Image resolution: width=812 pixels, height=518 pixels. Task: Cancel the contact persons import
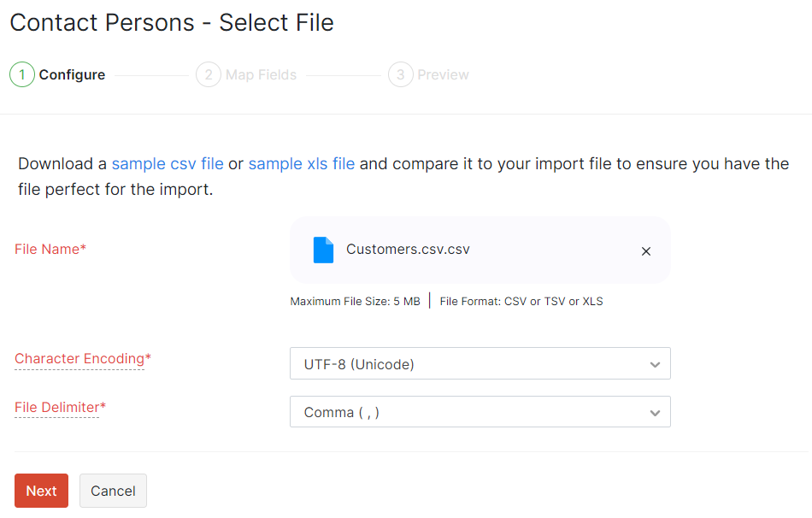113,491
